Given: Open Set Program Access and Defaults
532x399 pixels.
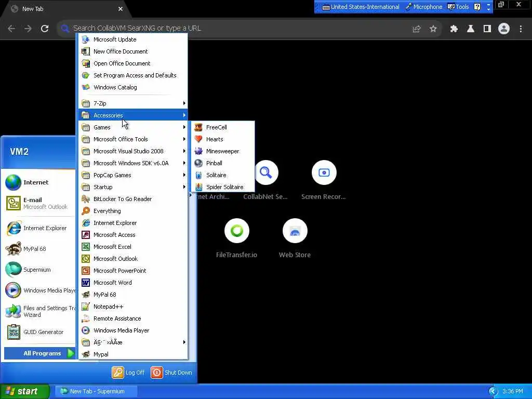Looking at the screenshot, I should pos(133,75).
